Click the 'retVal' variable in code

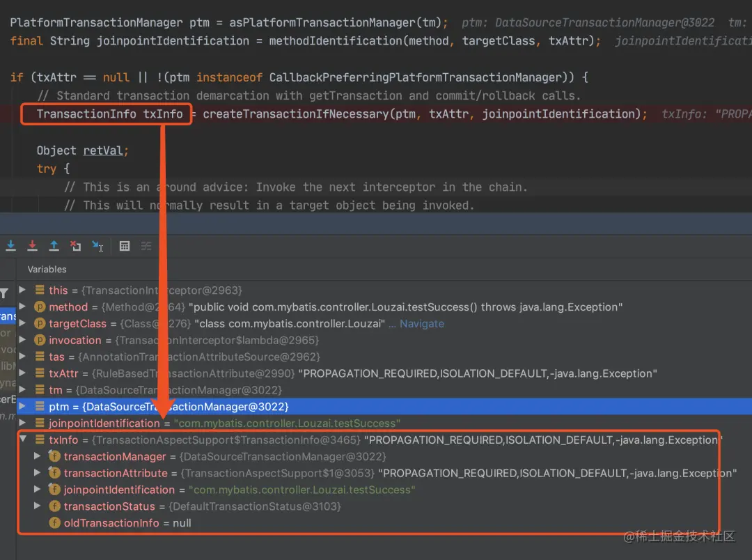103,150
